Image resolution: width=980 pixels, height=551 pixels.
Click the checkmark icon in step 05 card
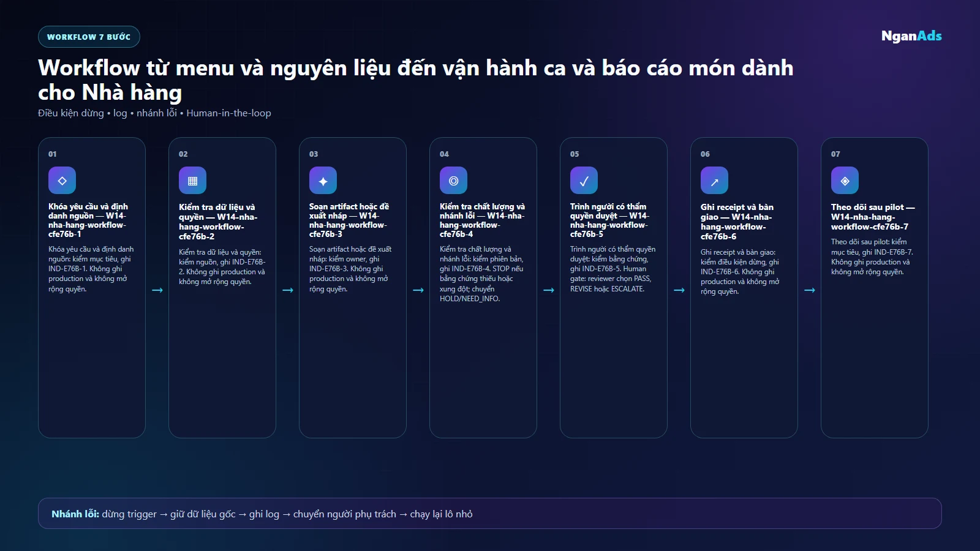[x=584, y=181]
